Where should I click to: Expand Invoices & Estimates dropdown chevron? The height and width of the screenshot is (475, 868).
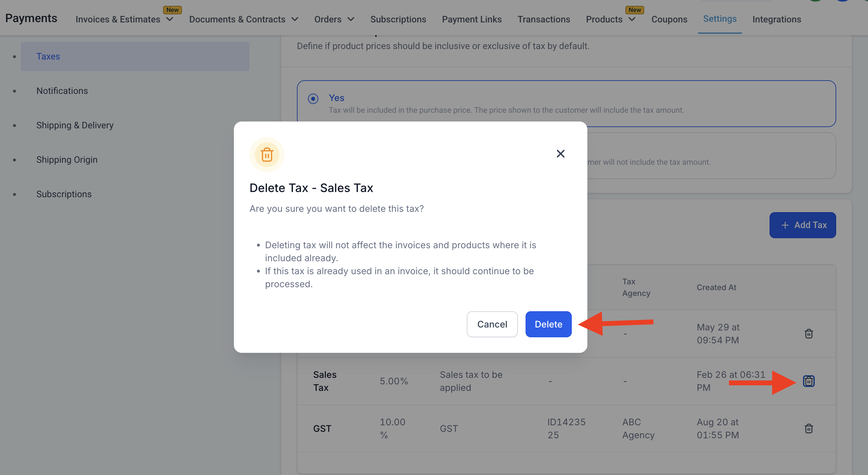coord(170,19)
